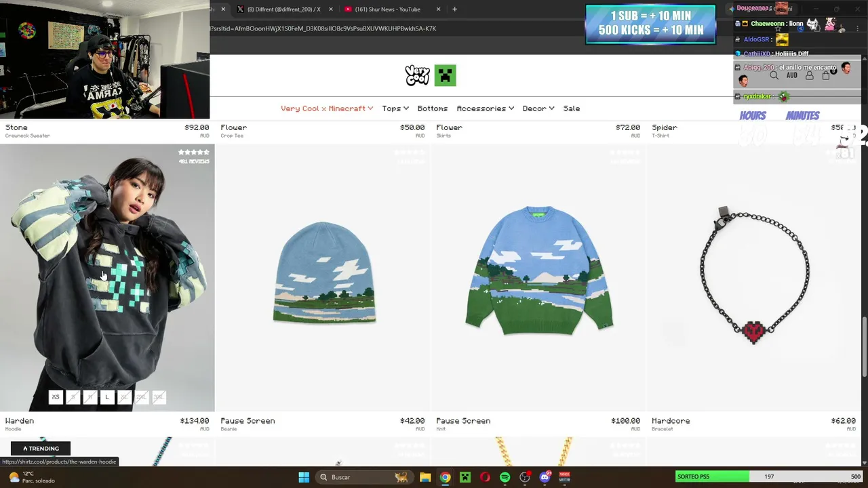Switch to Google Chrome in taskbar
The height and width of the screenshot is (488, 868).
point(445,477)
